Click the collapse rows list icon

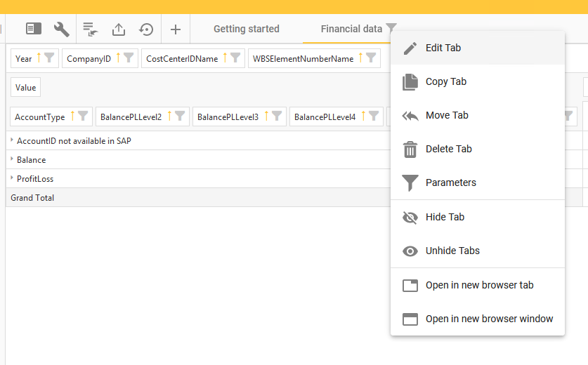click(x=91, y=29)
